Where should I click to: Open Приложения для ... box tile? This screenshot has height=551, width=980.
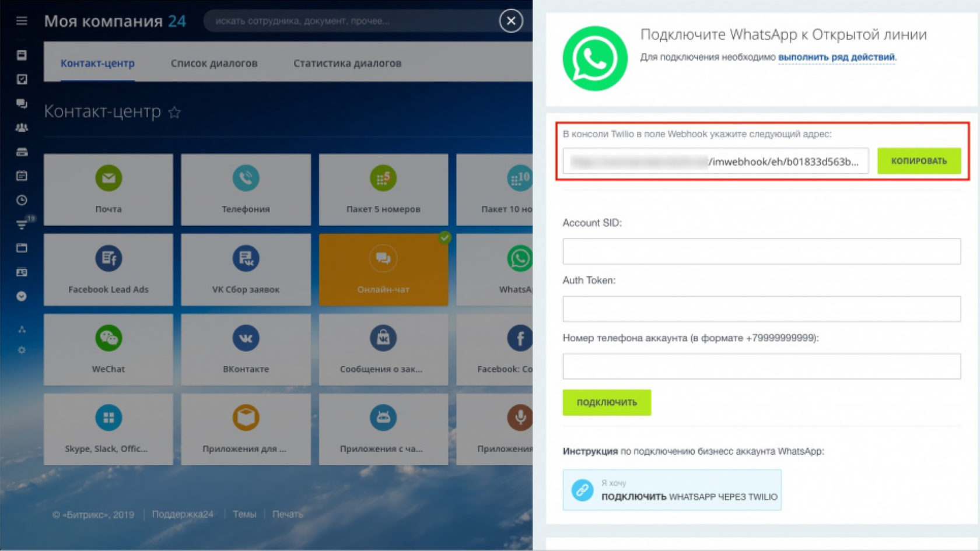click(246, 429)
